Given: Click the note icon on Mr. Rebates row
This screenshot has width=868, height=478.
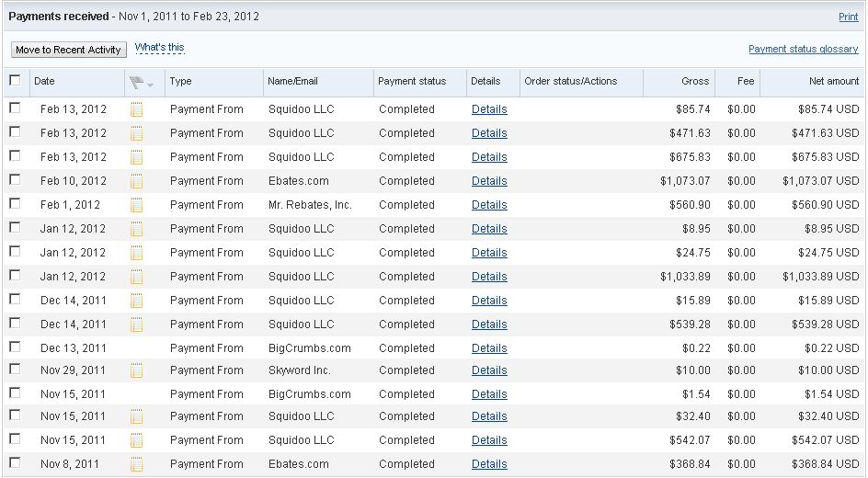Looking at the screenshot, I should (137, 205).
